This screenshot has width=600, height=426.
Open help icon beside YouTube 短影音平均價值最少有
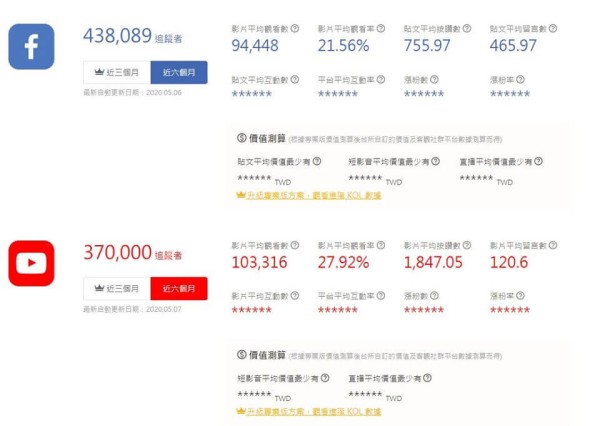[x=325, y=378]
